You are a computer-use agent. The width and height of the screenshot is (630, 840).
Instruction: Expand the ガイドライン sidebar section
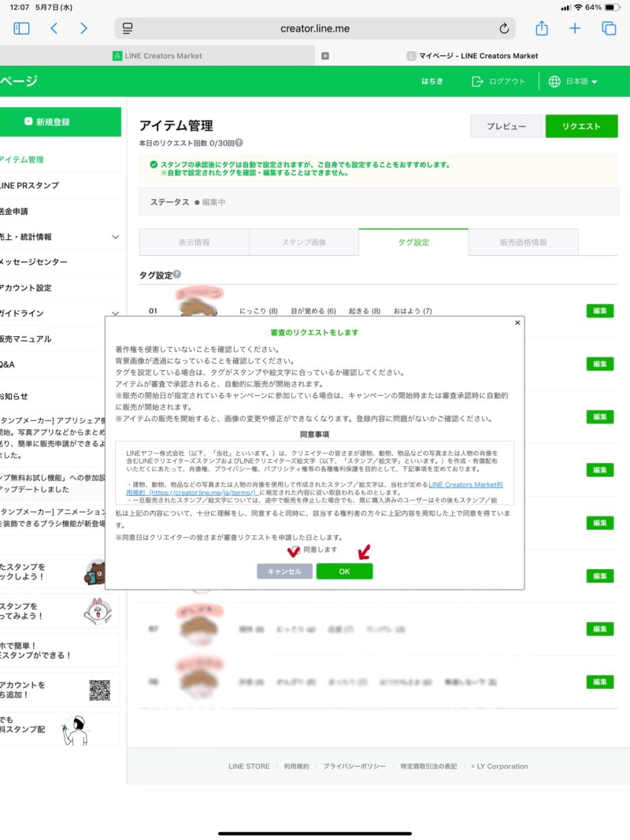[x=115, y=313]
